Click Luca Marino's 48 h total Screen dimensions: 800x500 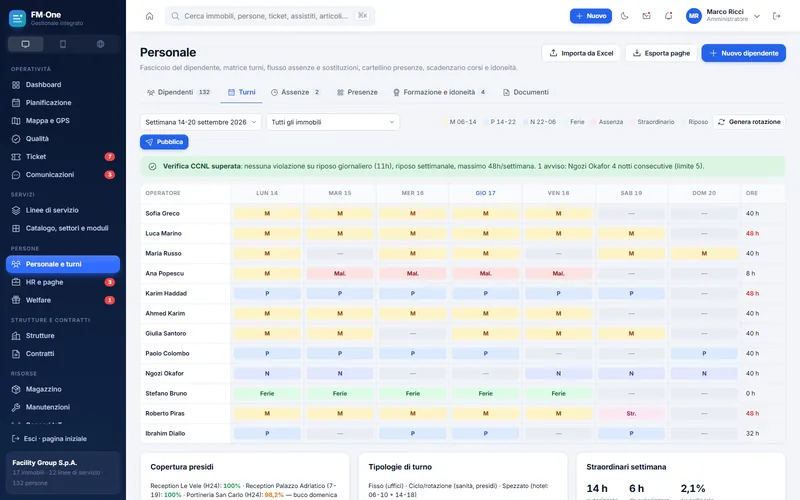(752, 233)
